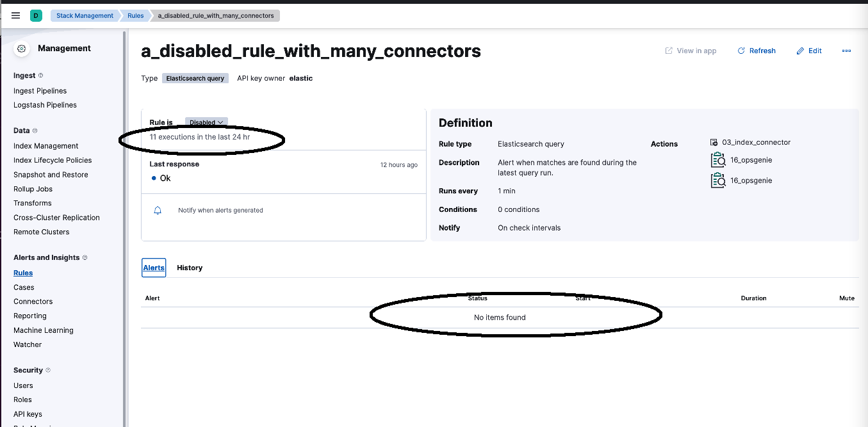Open Watcher from the sidebar
This screenshot has height=427, width=868.
(x=28, y=344)
